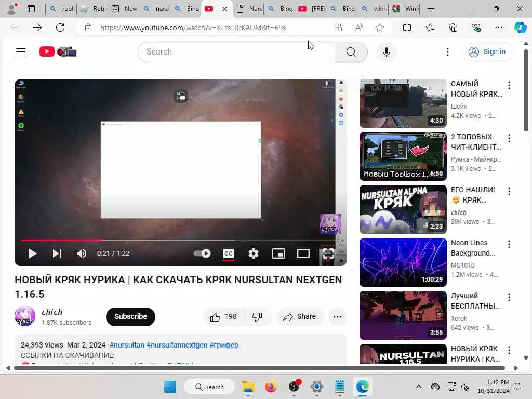The image size is (532, 399).
Task: Open Edge collections icon
Action: [x=453, y=28]
